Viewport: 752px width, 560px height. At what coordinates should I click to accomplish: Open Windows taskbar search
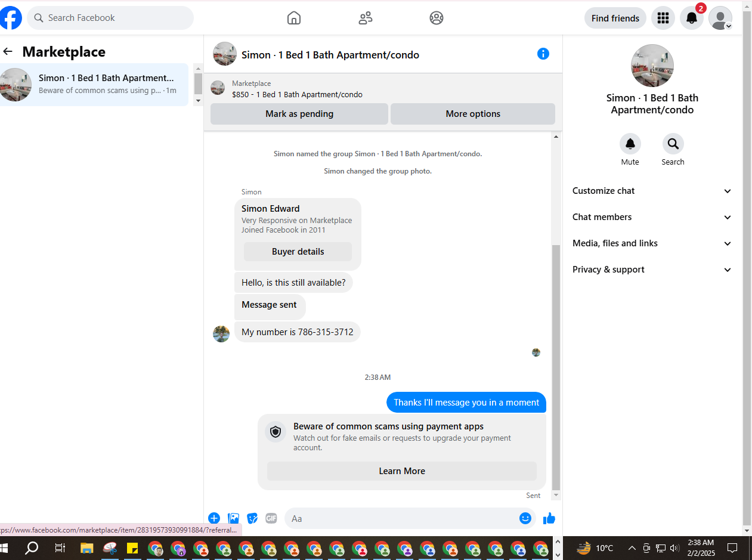click(32, 548)
